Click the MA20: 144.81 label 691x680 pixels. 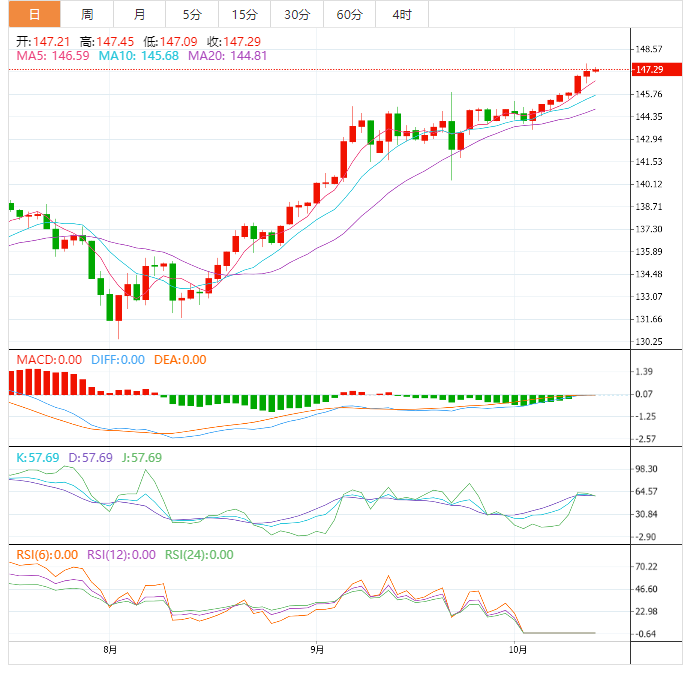point(227,56)
